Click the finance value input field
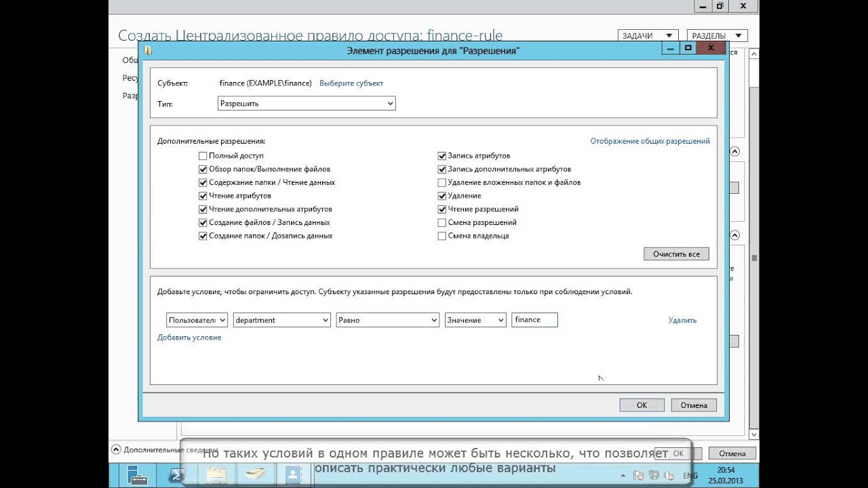This screenshot has height=488, width=868. (x=534, y=320)
